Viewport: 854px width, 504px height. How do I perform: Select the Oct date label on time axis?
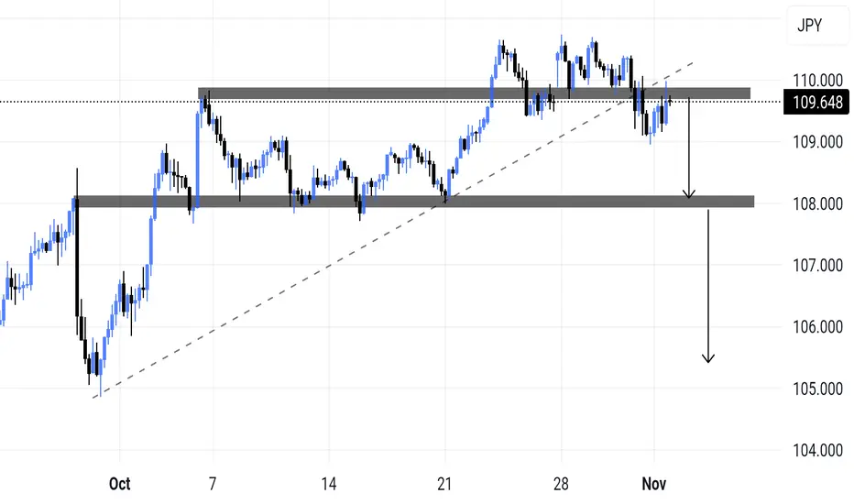(x=119, y=484)
